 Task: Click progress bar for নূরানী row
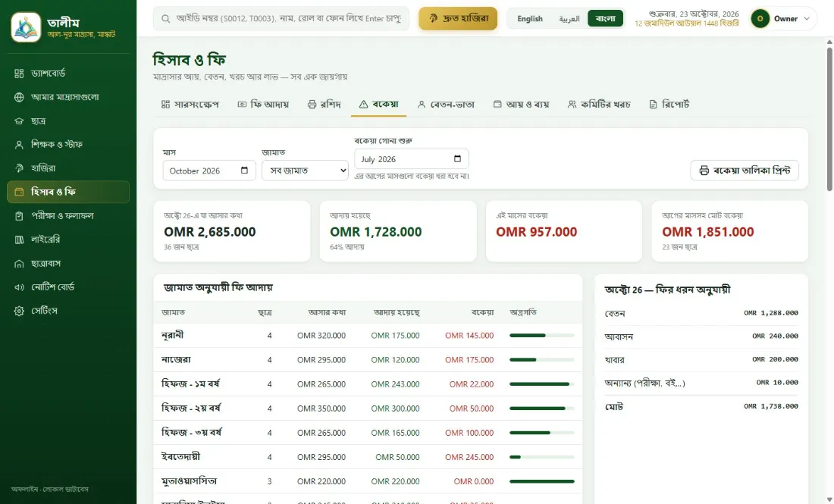pyautogui.click(x=542, y=336)
